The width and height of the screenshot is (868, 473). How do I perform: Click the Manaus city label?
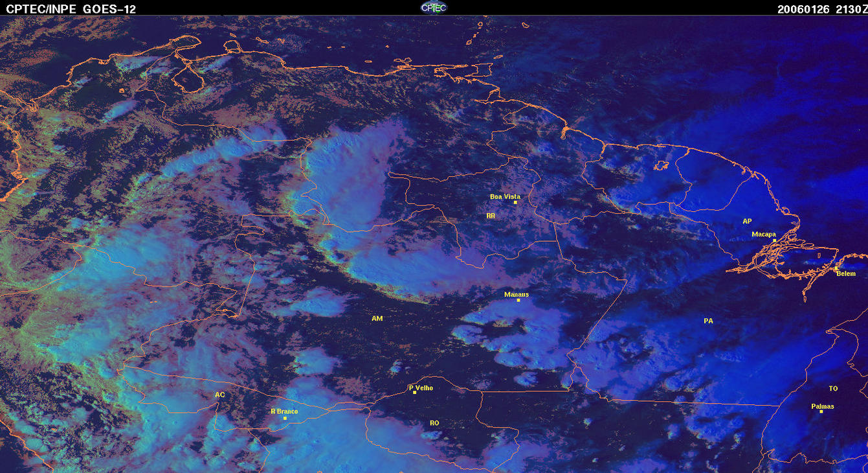tap(517, 294)
